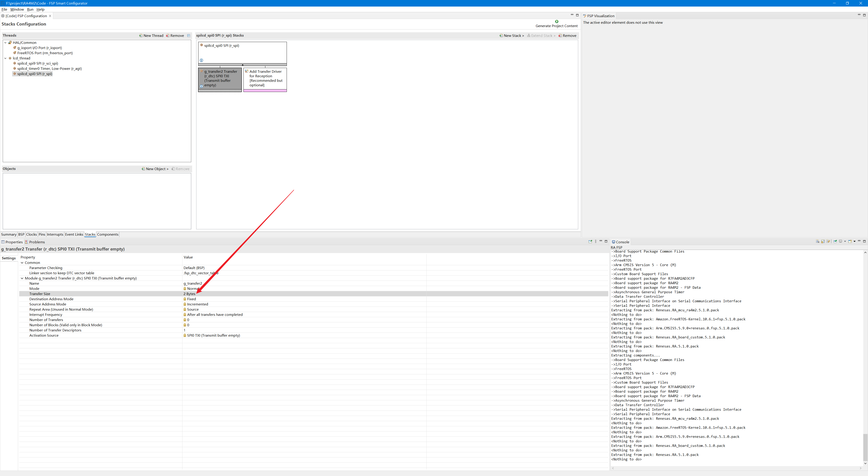The width and height of the screenshot is (868, 476).
Task: Click the Name value g_transfer2
Action: pyautogui.click(x=193, y=283)
